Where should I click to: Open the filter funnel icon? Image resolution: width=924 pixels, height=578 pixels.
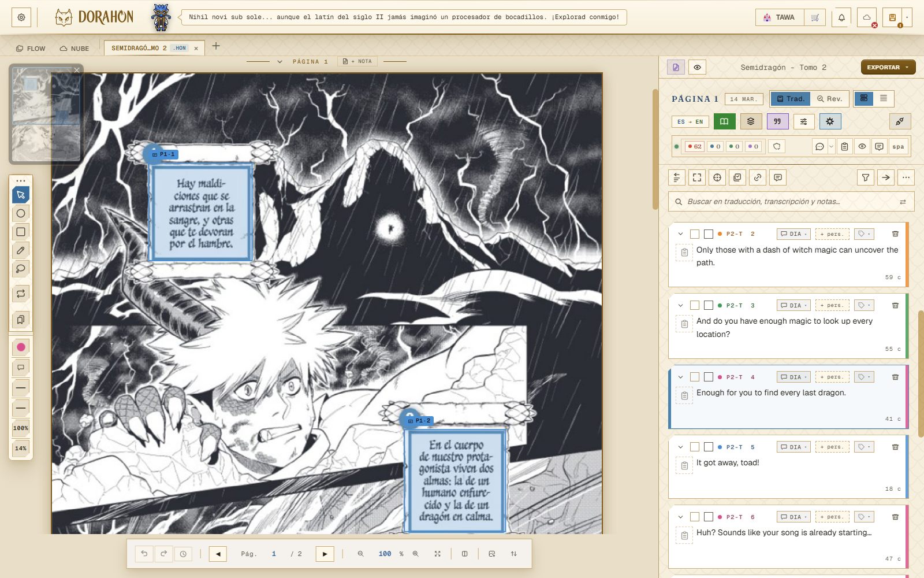[865, 177]
